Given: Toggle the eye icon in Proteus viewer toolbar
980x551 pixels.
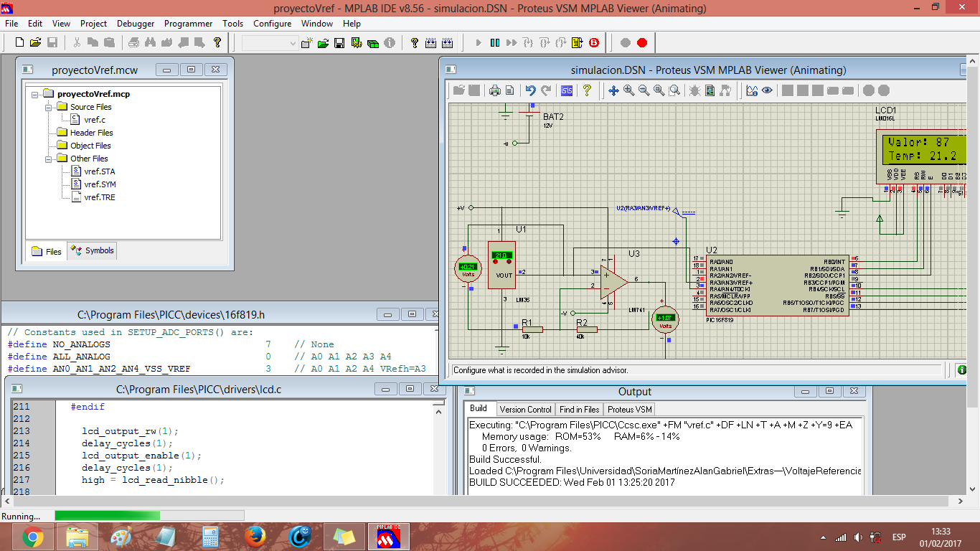Looking at the screenshot, I should [x=767, y=90].
